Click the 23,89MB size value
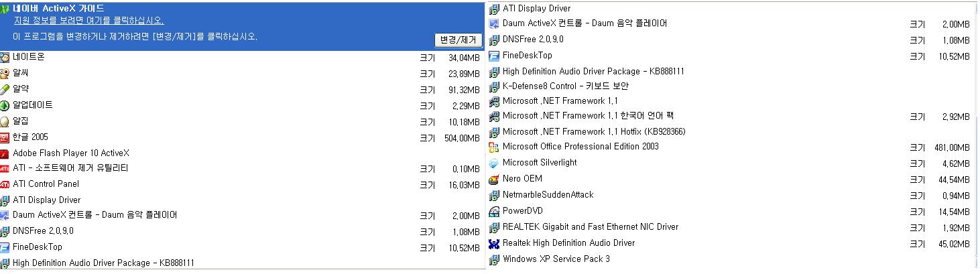This screenshot has width=980, height=274. [465, 74]
